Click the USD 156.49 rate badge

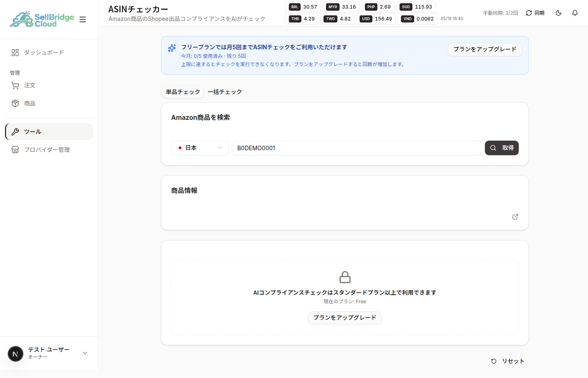(376, 19)
